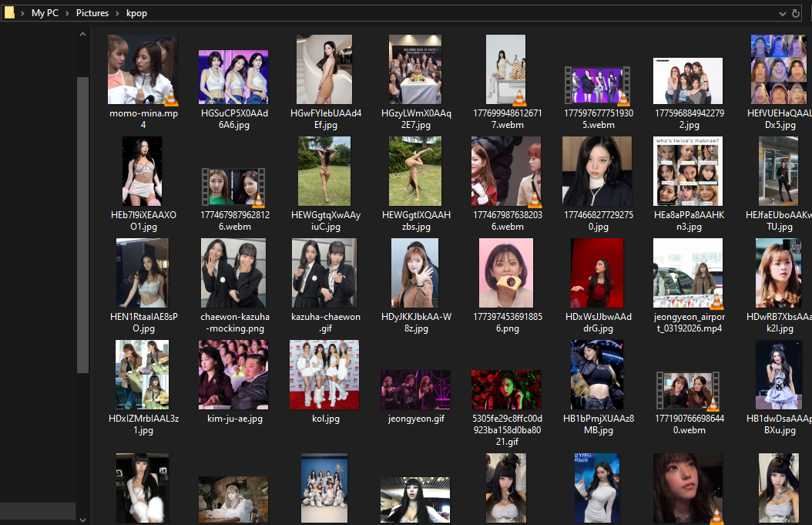Select momo-mina.mp4 video thumbnail
This screenshot has width=812, height=525.
coord(143,69)
